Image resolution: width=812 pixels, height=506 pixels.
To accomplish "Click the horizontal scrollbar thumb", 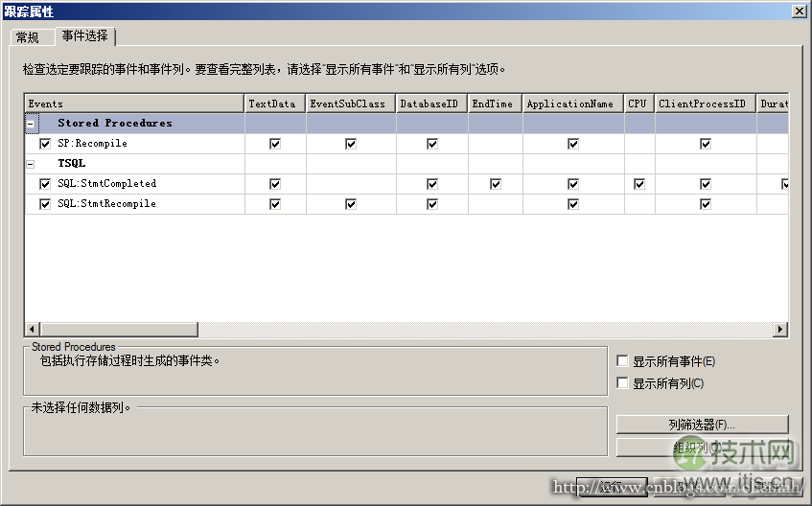I will point(119,329).
